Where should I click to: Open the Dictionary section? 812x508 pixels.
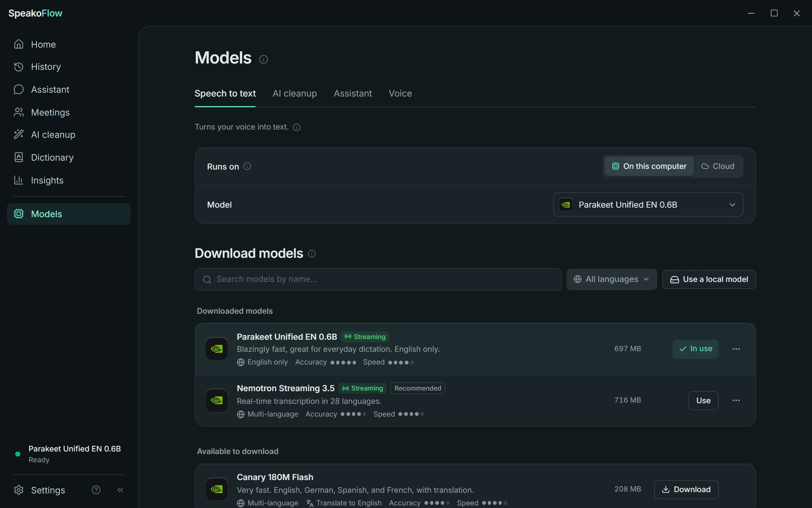[x=69, y=157]
